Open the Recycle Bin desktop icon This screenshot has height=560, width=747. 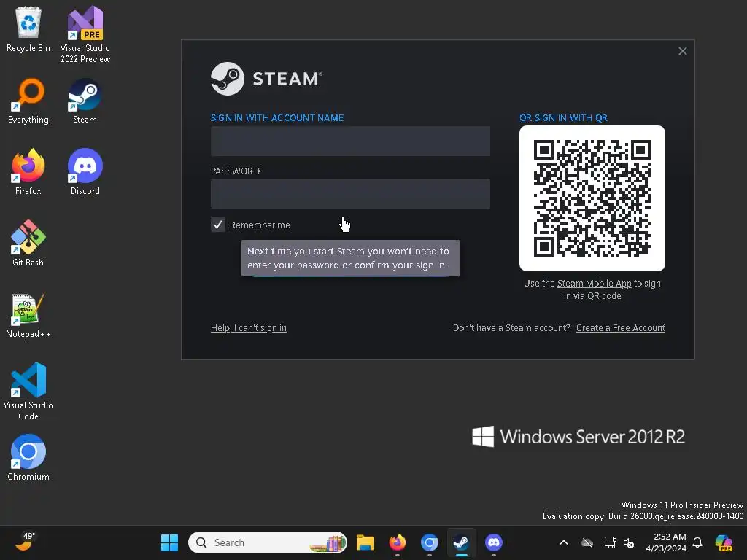tap(28, 29)
